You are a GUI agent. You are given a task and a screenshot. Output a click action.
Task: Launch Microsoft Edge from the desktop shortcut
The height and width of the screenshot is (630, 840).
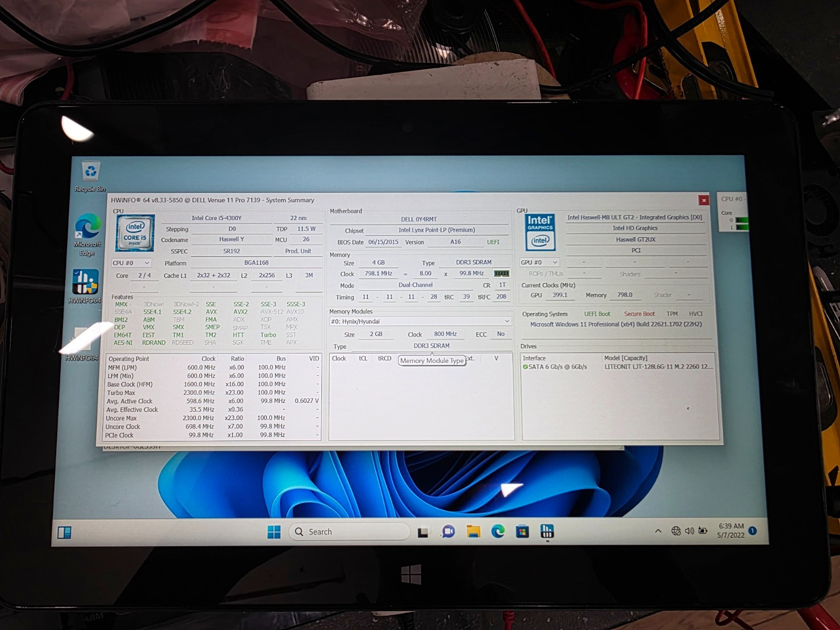pyautogui.click(x=87, y=235)
